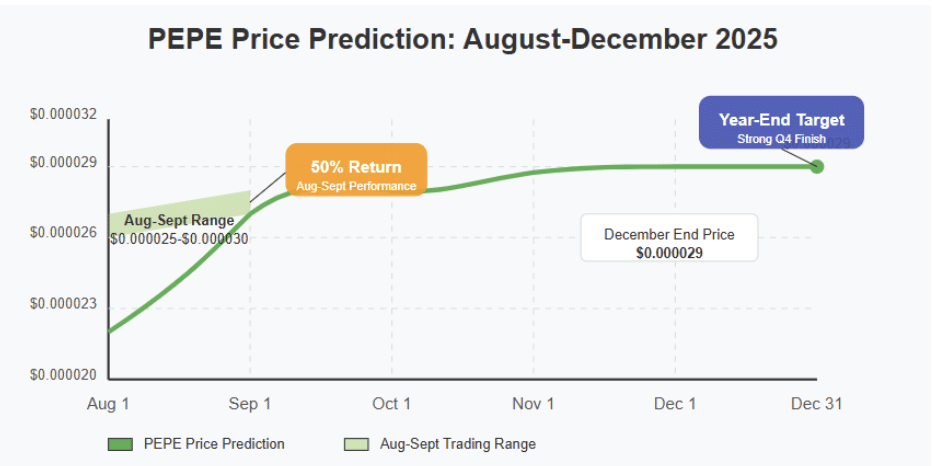Toggle the PEPE Price Prediction legend label
Screen dimensions: 932x466
[x=214, y=444]
